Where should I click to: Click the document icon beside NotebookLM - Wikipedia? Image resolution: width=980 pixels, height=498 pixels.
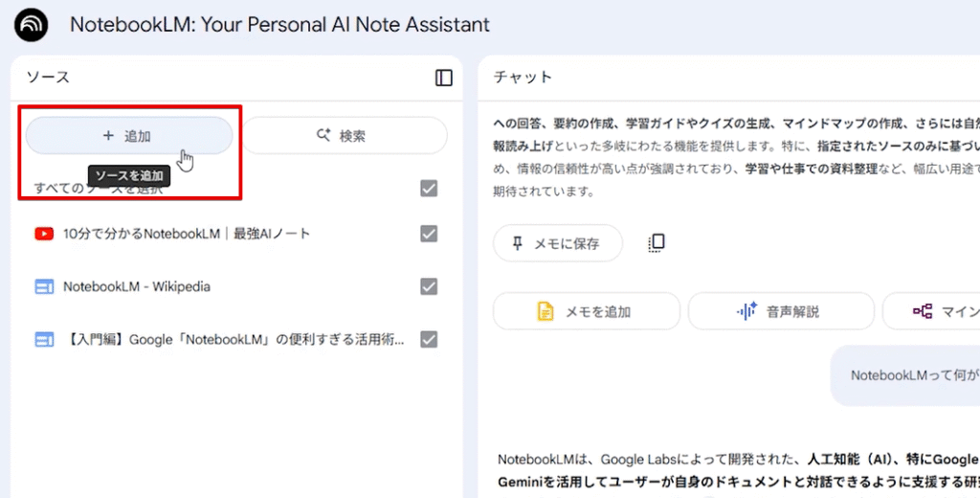tap(43, 286)
